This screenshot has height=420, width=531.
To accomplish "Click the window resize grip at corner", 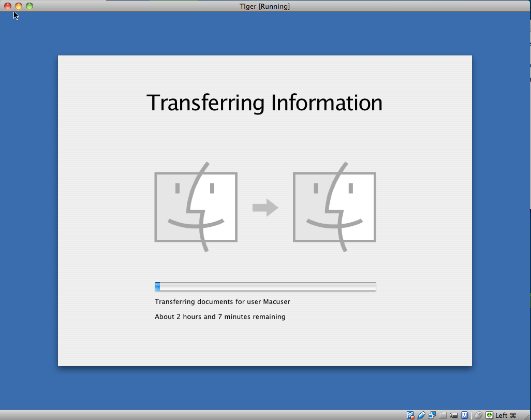I will (x=527, y=416).
